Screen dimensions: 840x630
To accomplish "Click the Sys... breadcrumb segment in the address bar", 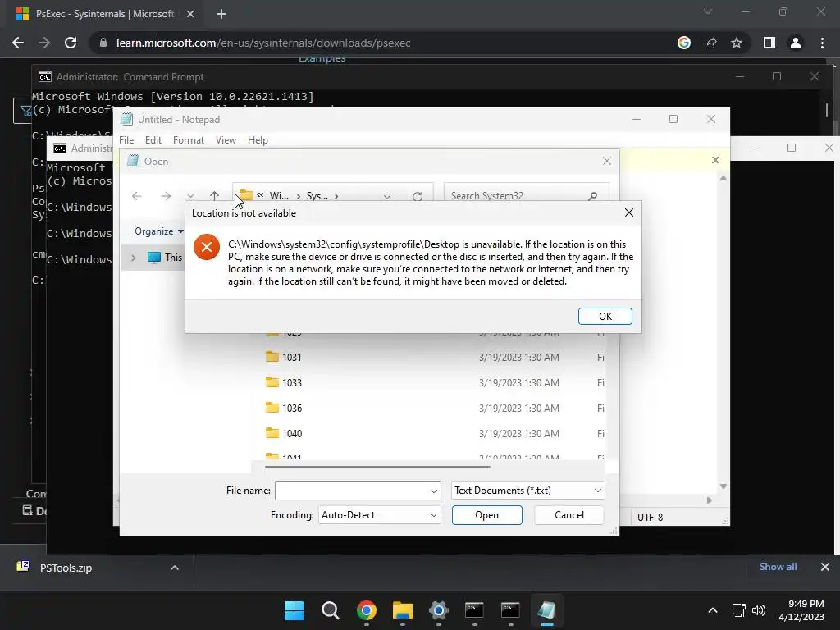I will tap(317, 196).
